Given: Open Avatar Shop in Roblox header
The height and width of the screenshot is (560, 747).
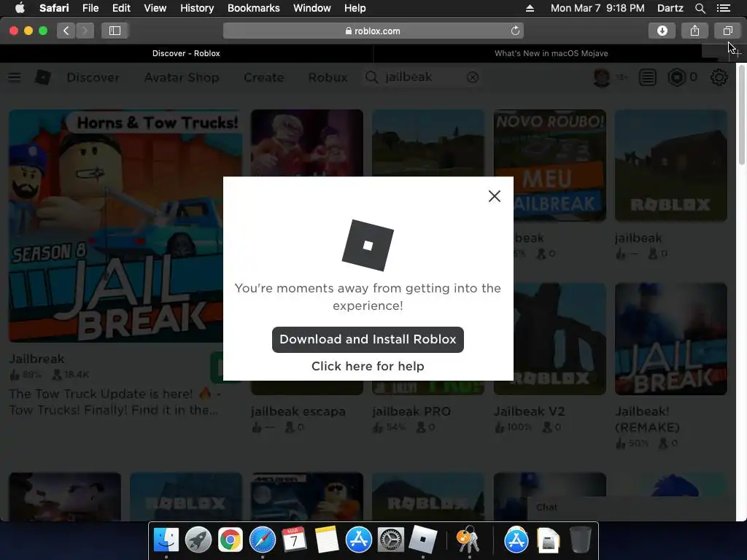Looking at the screenshot, I should (182, 77).
